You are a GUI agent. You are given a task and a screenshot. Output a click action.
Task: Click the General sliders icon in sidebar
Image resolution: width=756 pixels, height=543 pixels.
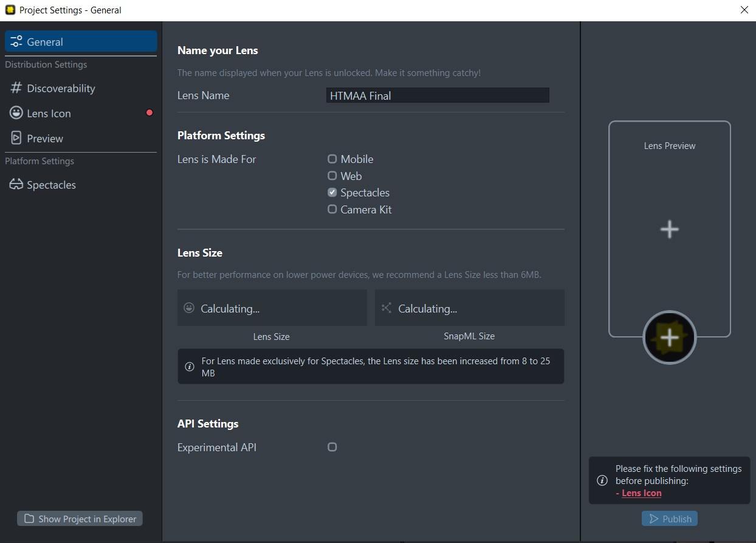pyautogui.click(x=16, y=42)
